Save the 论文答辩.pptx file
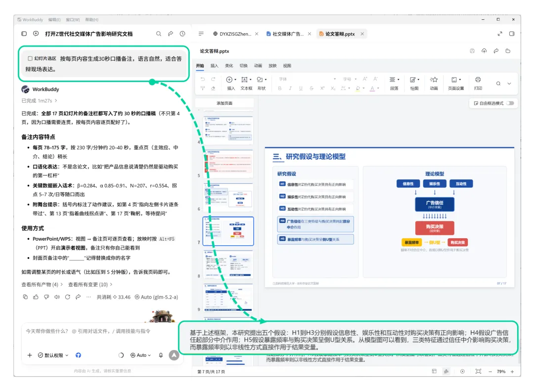Screen dimensions: 534x392 [x=472, y=51]
